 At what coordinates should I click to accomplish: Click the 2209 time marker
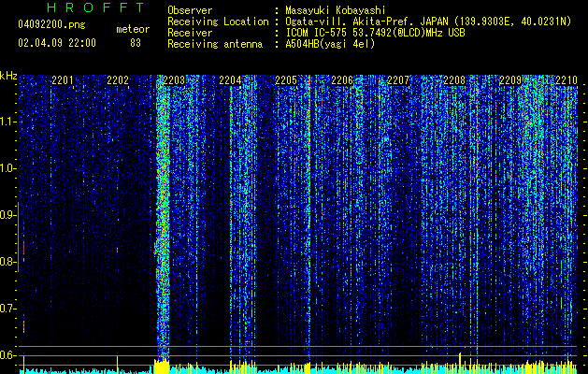click(x=510, y=80)
